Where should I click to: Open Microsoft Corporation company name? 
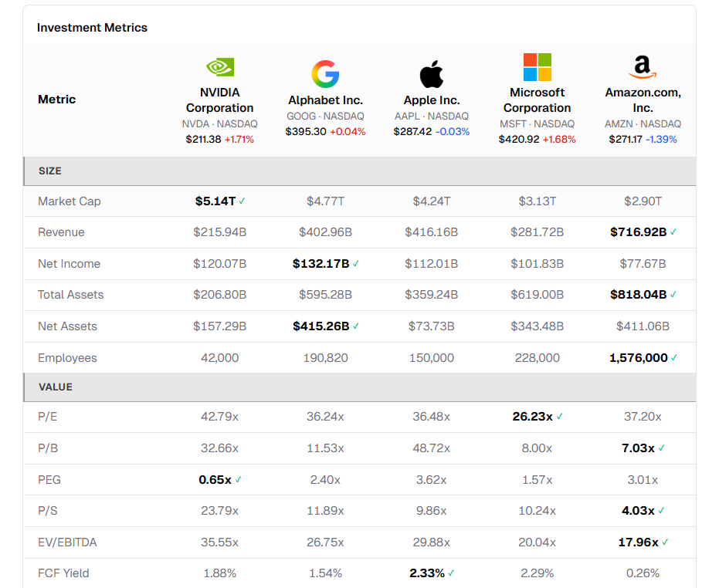(537, 100)
